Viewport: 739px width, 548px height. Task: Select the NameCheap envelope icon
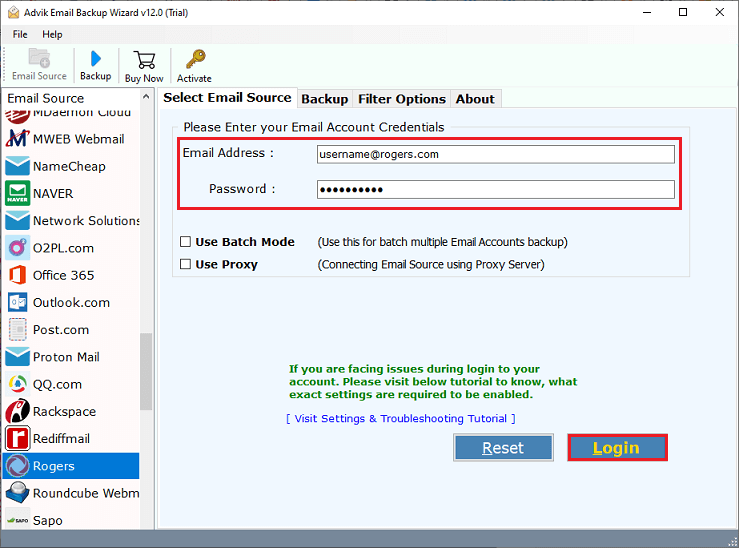click(17, 166)
